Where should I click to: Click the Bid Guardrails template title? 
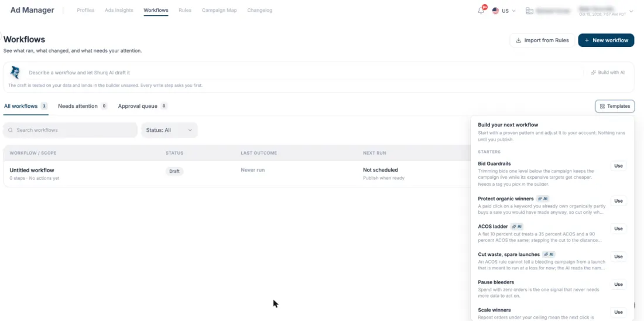click(495, 163)
